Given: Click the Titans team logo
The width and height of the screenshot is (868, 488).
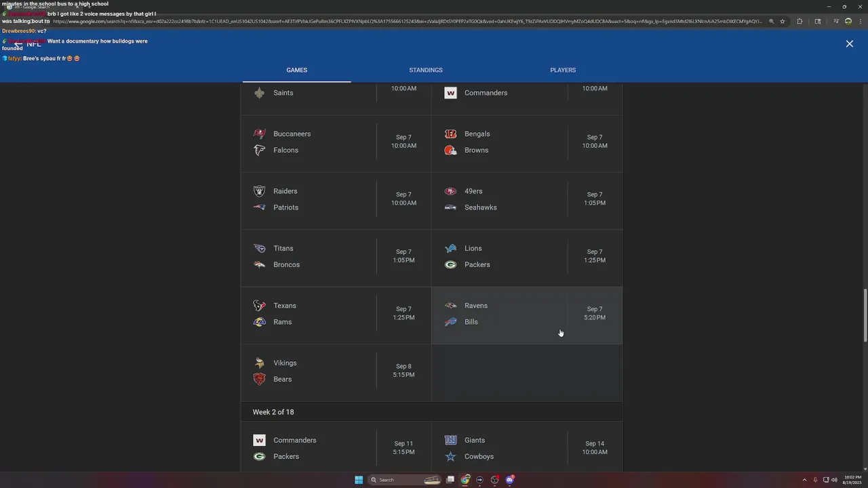Looking at the screenshot, I should [259, 248].
